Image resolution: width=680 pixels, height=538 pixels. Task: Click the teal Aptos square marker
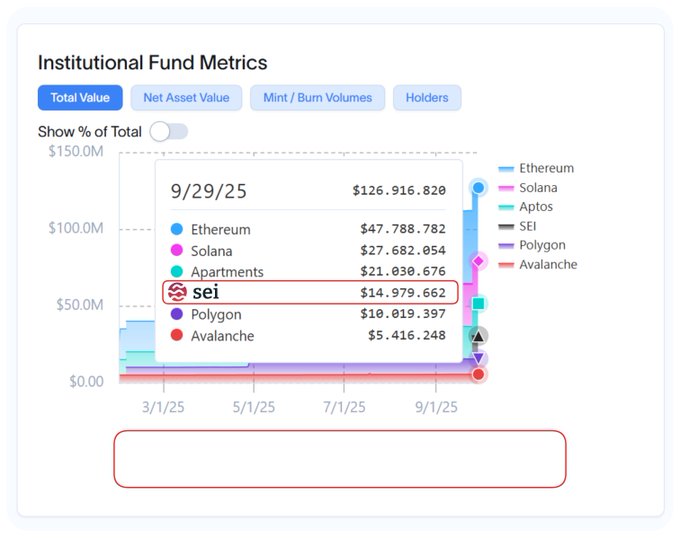coord(478,303)
